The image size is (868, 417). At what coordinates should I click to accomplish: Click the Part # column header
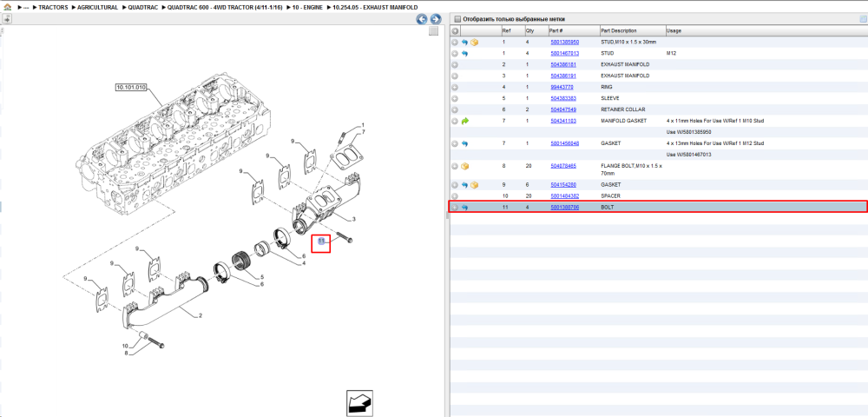(574, 31)
